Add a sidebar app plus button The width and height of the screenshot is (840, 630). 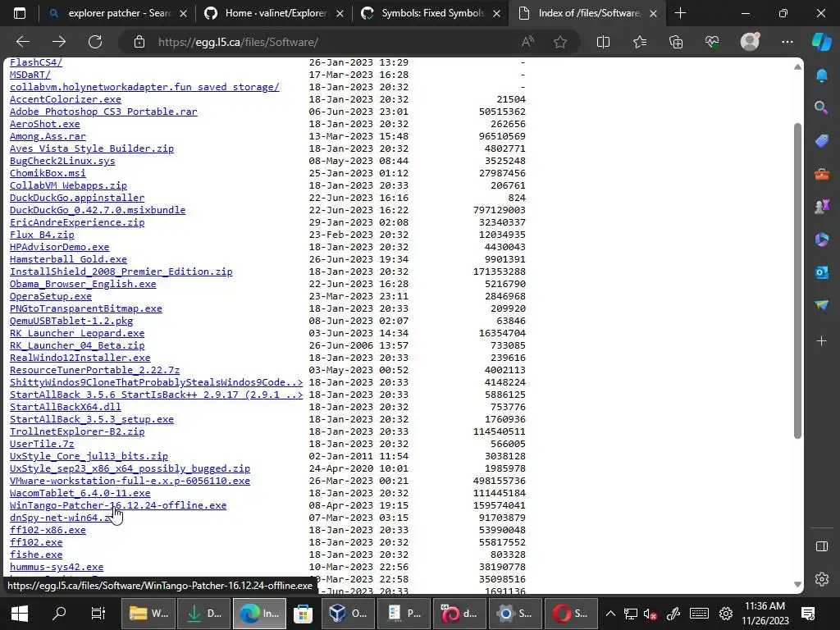point(822,340)
